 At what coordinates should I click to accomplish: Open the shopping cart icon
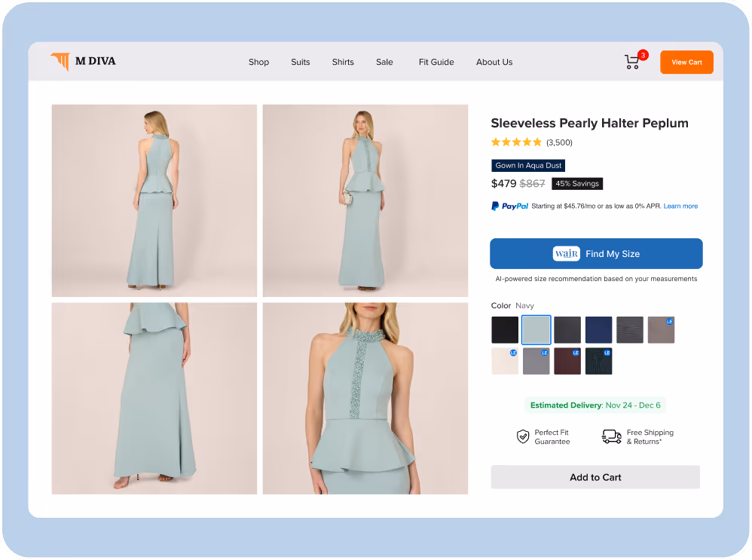[x=631, y=63]
